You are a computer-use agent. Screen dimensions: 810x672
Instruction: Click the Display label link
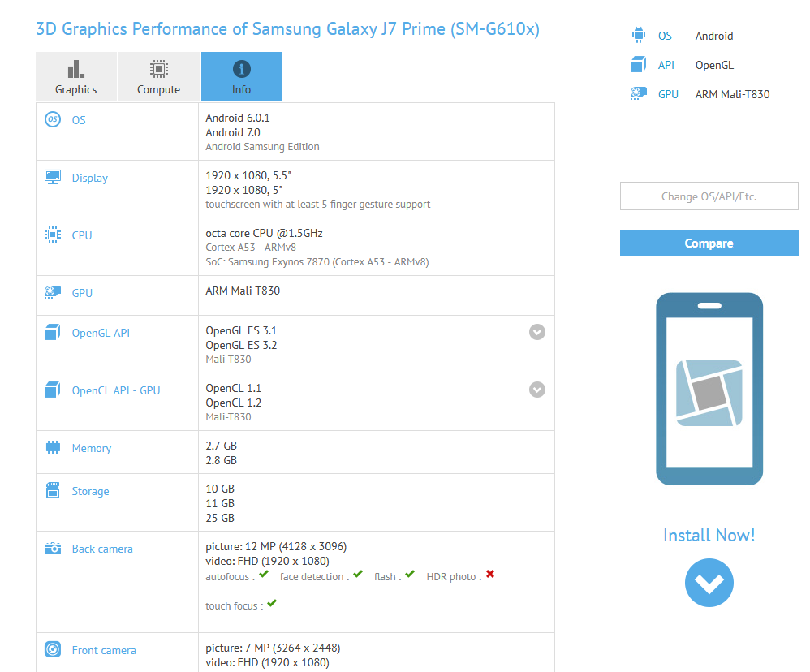pyautogui.click(x=90, y=178)
